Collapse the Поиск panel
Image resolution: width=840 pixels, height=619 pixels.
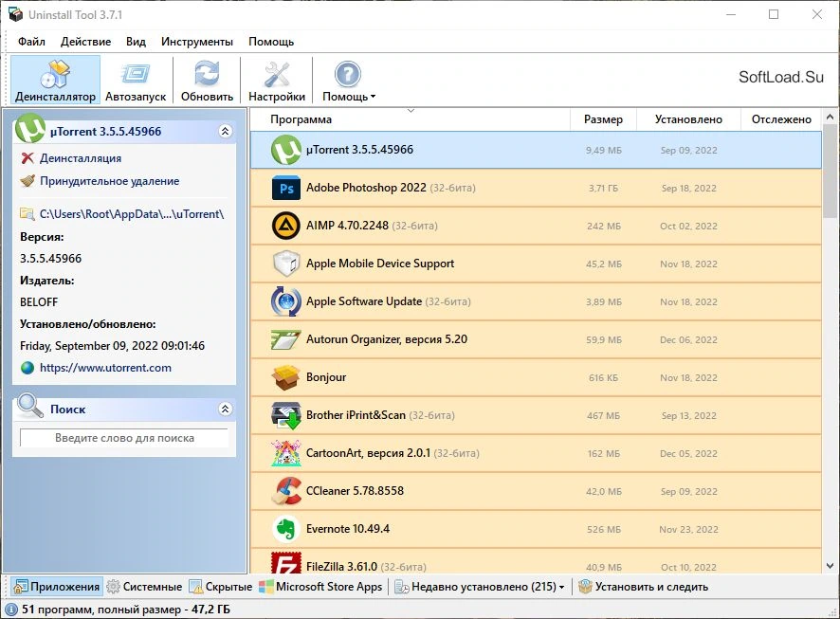[226, 410]
